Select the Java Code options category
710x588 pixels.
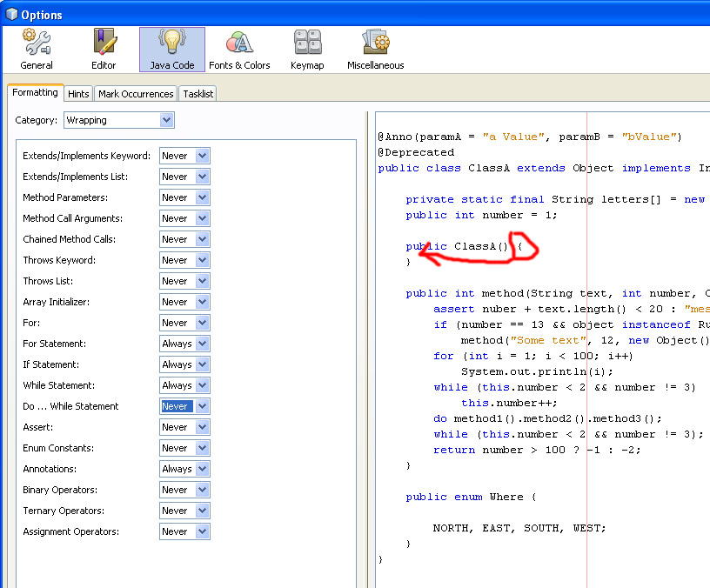pos(172,50)
